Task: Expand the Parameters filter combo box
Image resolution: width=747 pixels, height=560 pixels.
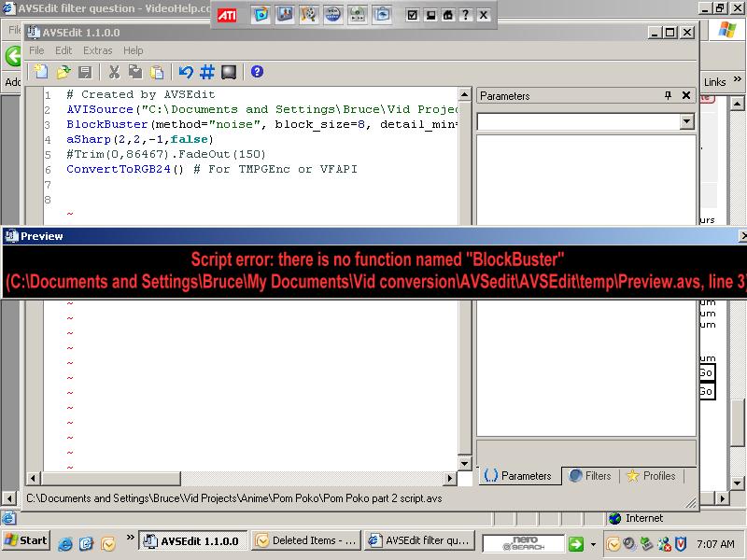Action: [686, 121]
